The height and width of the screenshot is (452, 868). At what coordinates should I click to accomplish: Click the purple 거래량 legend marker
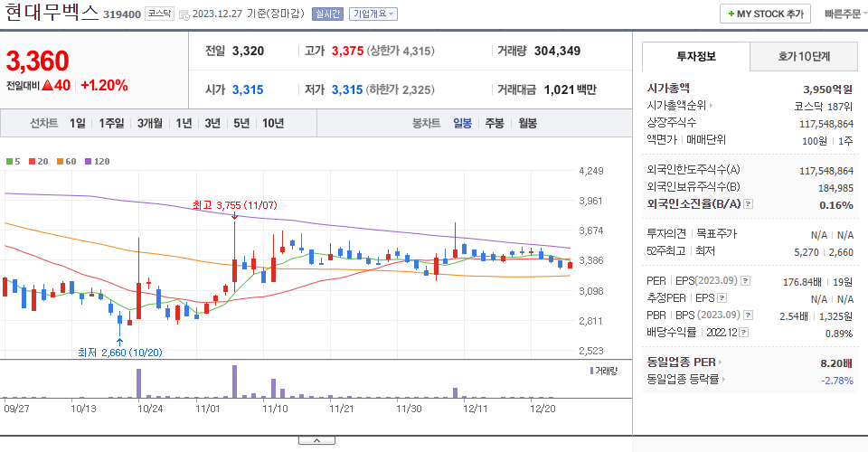tap(591, 371)
